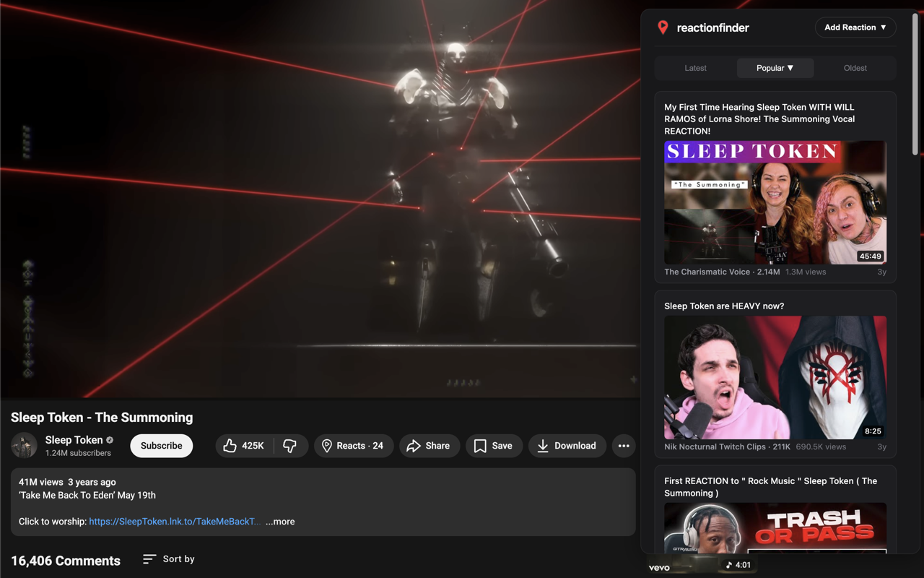Save the video to a playlist
This screenshot has height=578, width=924.
(494, 446)
